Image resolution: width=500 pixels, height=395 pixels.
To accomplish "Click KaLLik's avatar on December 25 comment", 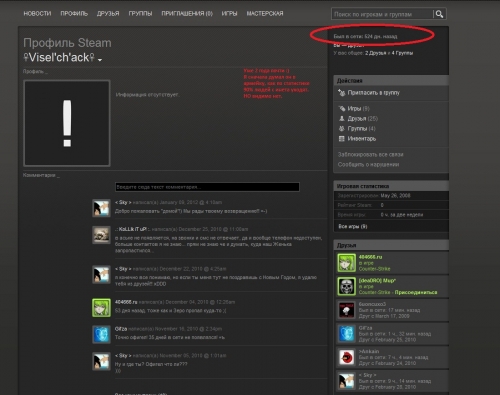I will pyautogui.click(x=101, y=235).
